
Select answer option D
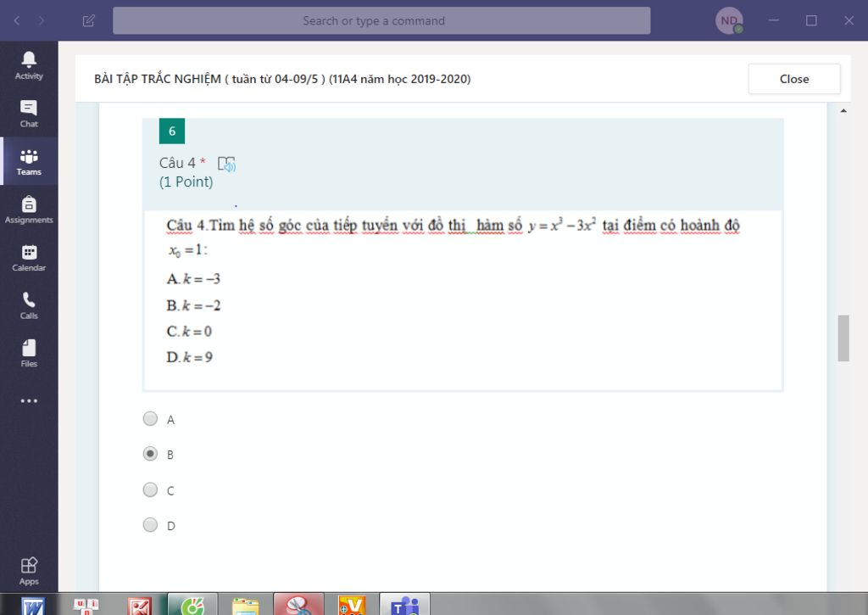coord(150,524)
